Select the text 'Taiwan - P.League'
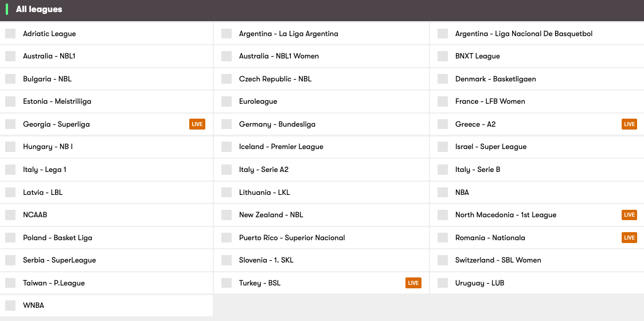Viewport: 644px width, 321px height. [x=54, y=283]
